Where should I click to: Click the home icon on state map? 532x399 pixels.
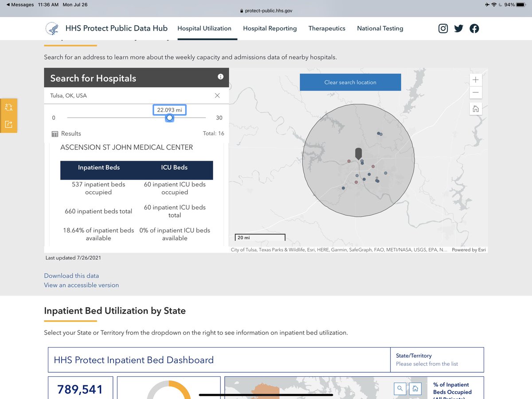pyautogui.click(x=415, y=388)
